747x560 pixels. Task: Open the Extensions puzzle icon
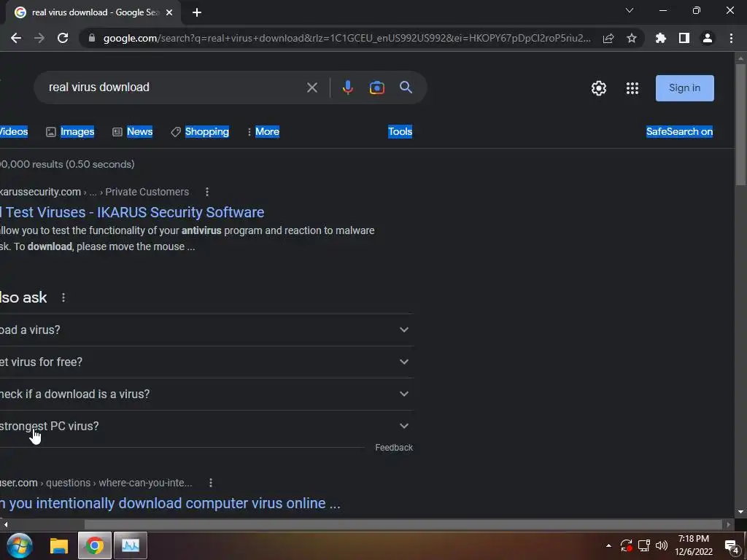660,38
